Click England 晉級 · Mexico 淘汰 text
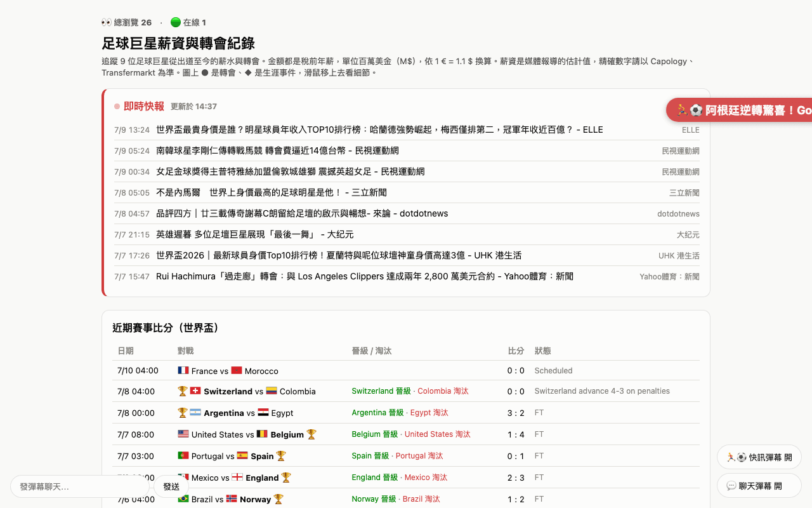The image size is (812, 508). [400, 478]
